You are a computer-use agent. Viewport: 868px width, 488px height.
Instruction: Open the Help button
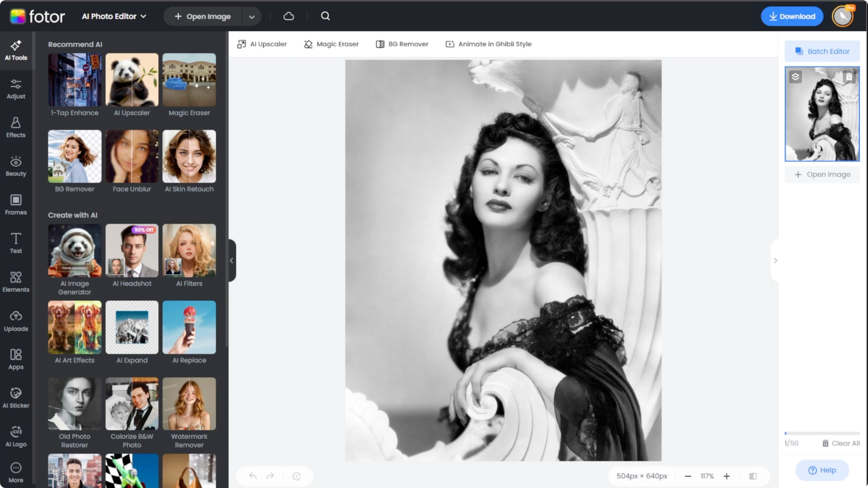[x=822, y=470]
